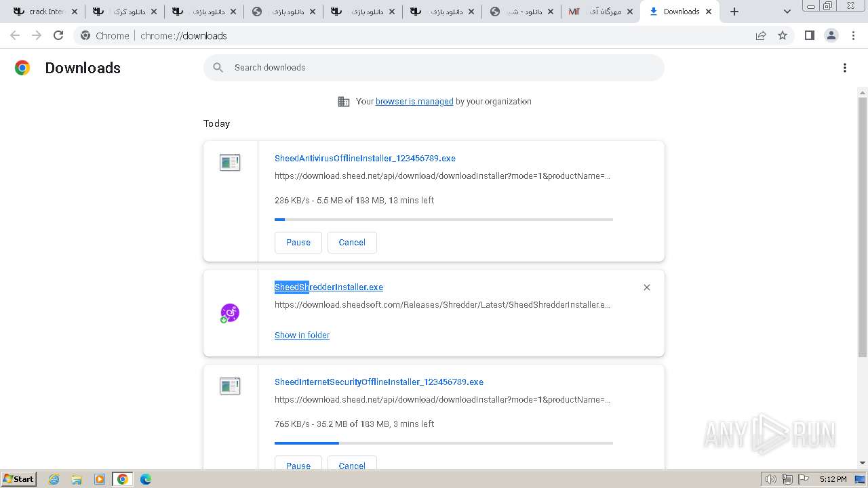Click the 765 KB/s download status text
868x488 pixels.
(x=354, y=424)
